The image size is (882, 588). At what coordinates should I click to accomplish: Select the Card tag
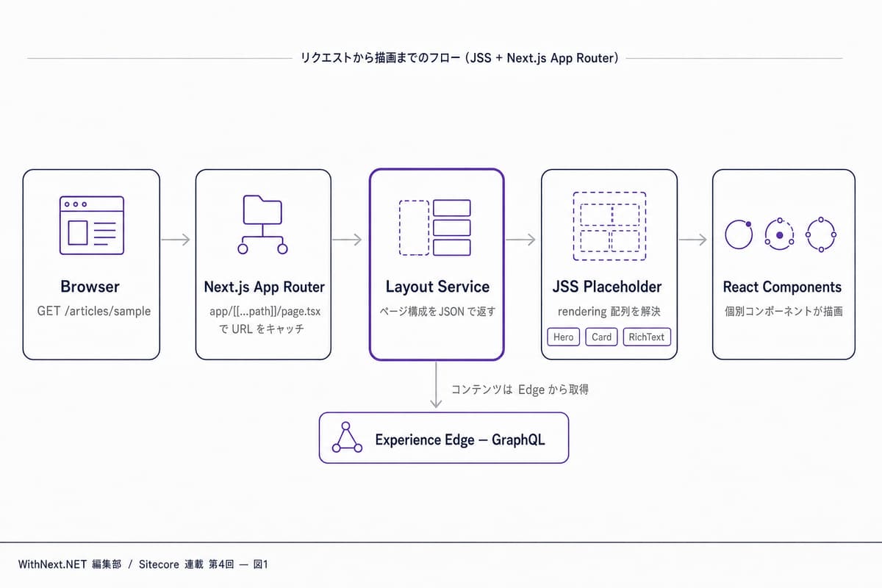coord(601,337)
